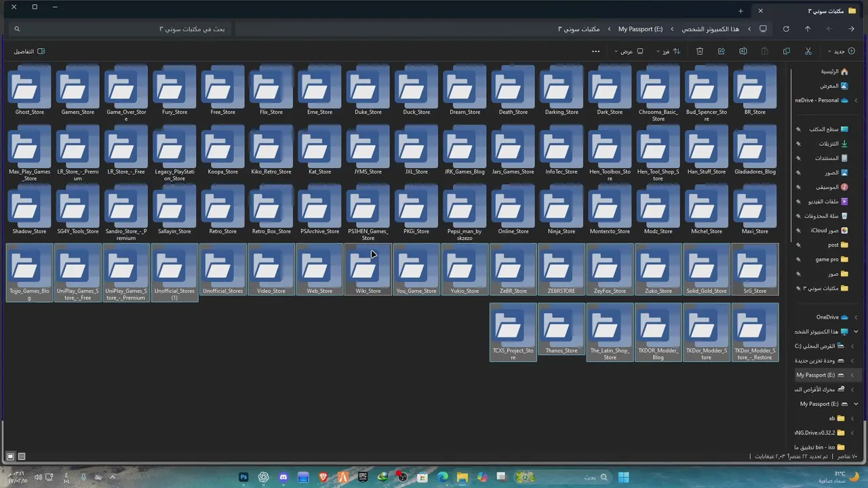Open Microsoft Edge from the taskbar
This screenshot has width=868, height=488.
tap(443, 477)
